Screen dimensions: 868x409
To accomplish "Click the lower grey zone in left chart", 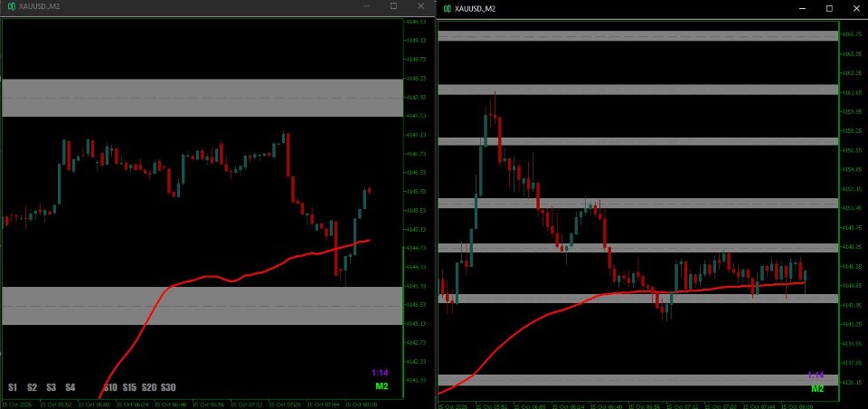I will [202, 305].
